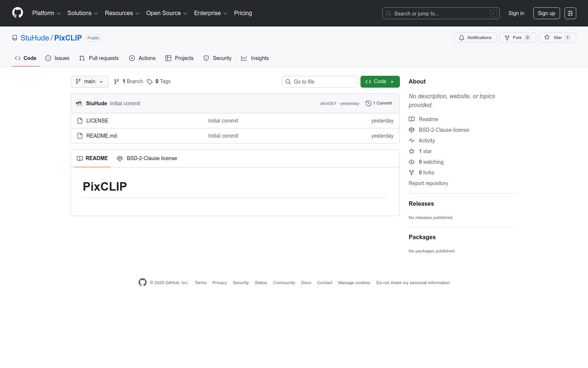This screenshot has height=368, width=588.
Task: Focus the Search or jump to field
Action: coord(441,13)
